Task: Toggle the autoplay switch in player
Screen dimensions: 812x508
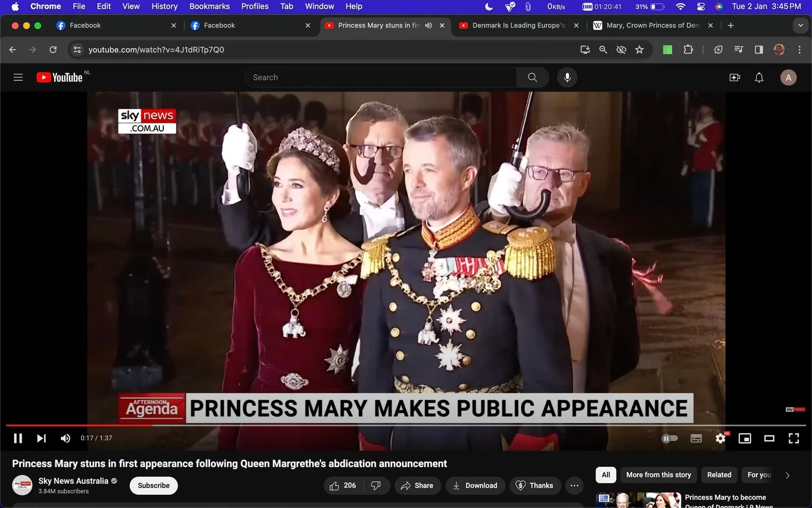Action: tap(670, 438)
